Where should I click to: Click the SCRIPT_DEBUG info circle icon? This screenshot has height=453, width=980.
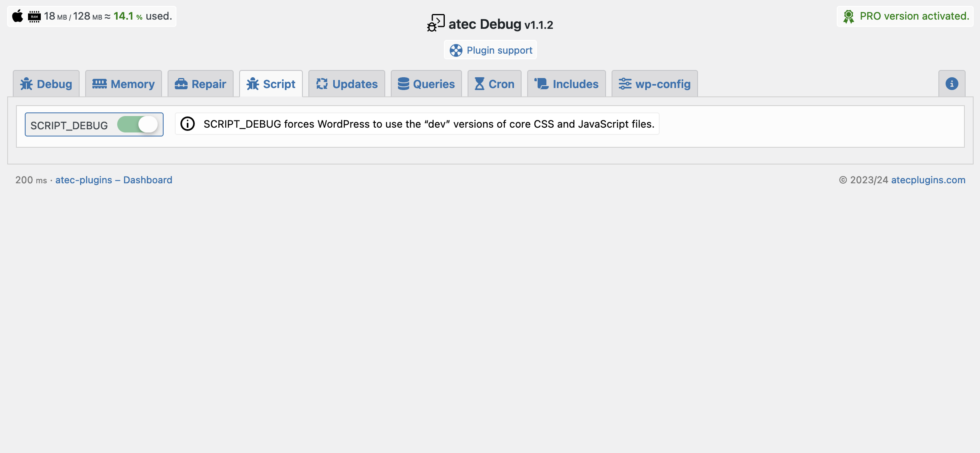pyautogui.click(x=188, y=124)
